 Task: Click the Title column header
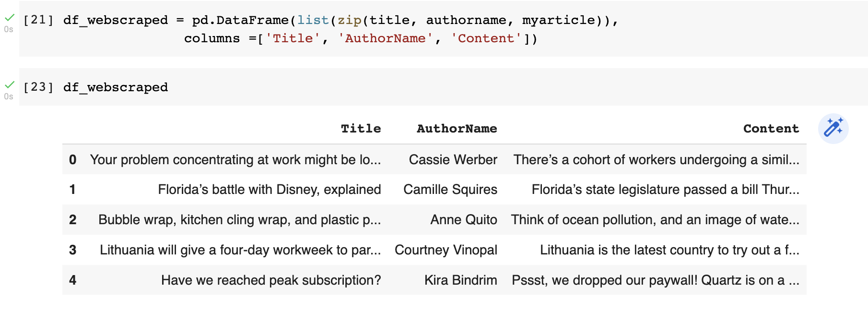point(361,129)
